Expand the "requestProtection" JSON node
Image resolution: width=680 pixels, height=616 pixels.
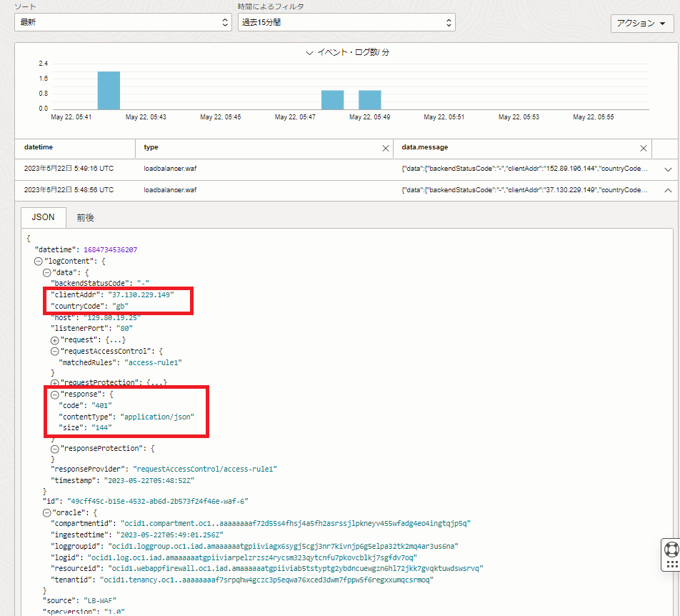(x=54, y=383)
